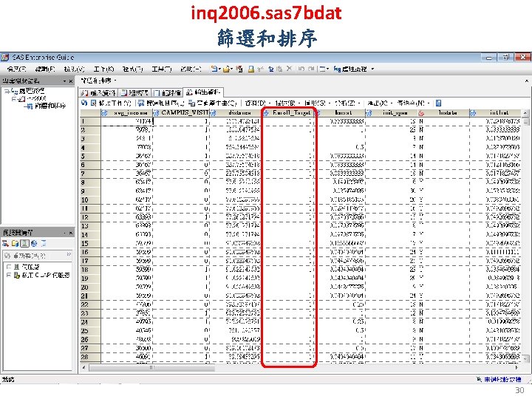532x399 pixels.
Task: Click the refresh icon above the data grid
Action: click(x=84, y=103)
